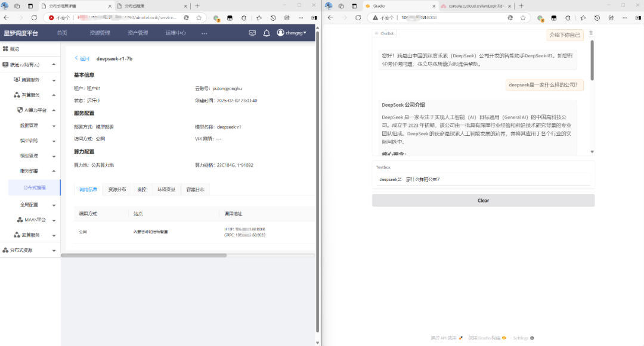The height and width of the screenshot is (346, 644).
Task: Click the star favorite icon in right address bar
Action: pyautogui.click(x=523, y=18)
